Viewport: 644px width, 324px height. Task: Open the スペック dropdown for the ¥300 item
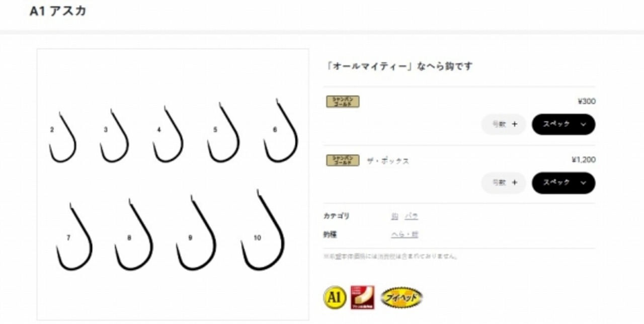563,124
